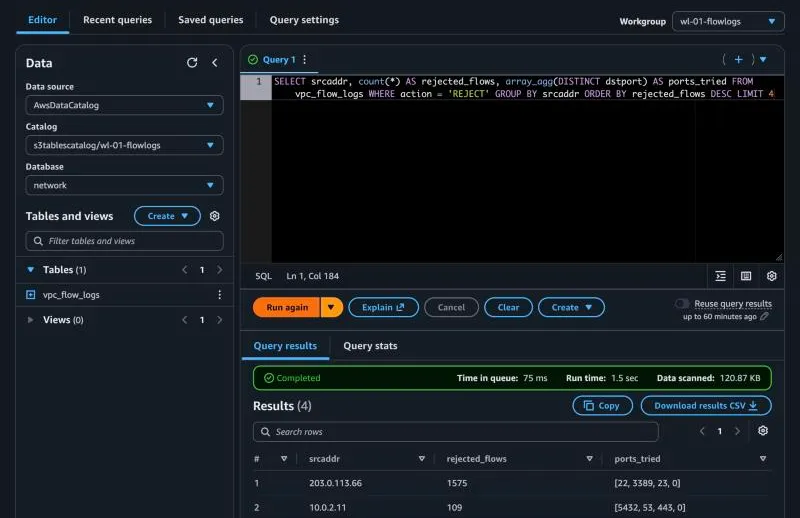
Task: Open Tables and views settings gear
Action: (x=214, y=216)
